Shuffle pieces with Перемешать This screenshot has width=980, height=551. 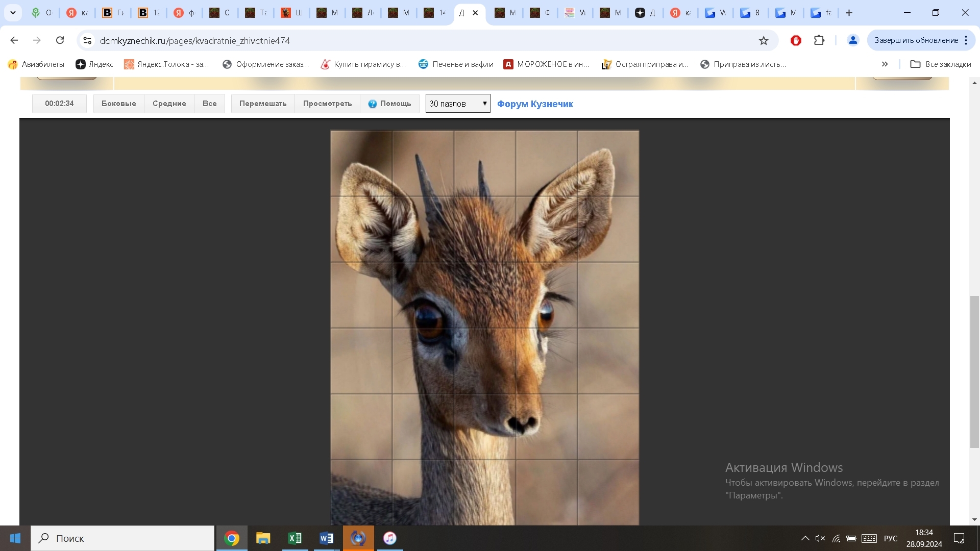pyautogui.click(x=263, y=104)
